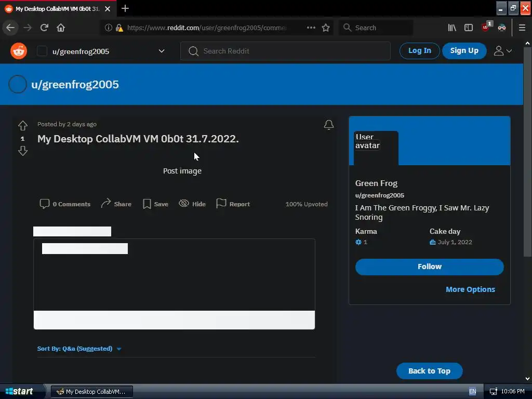532x399 pixels.
Task: Focus the Search Reddit field
Action: (x=285, y=51)
